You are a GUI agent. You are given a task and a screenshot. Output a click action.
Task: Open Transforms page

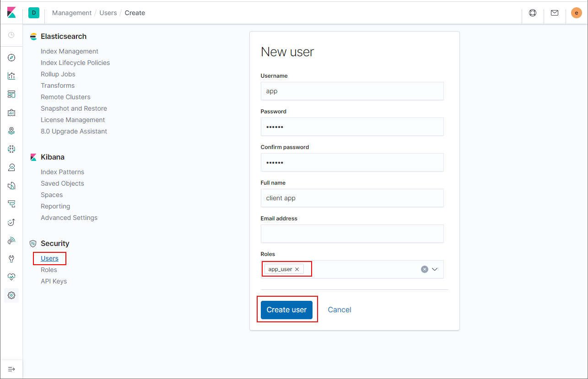click(x=58, y=85)
